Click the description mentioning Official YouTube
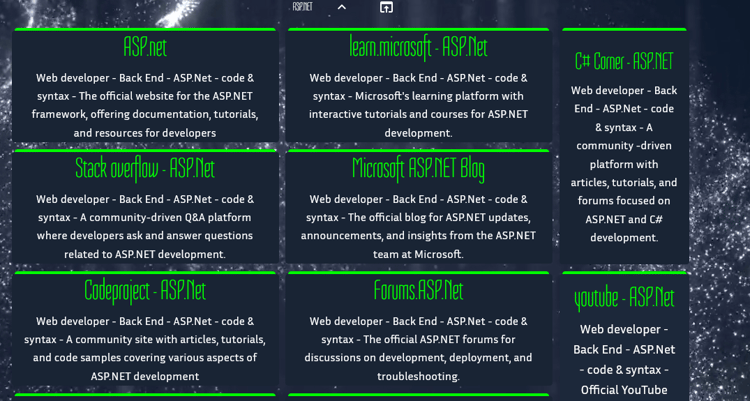The image size is (750, 401). pyautogui.click(x=624, y=360)
